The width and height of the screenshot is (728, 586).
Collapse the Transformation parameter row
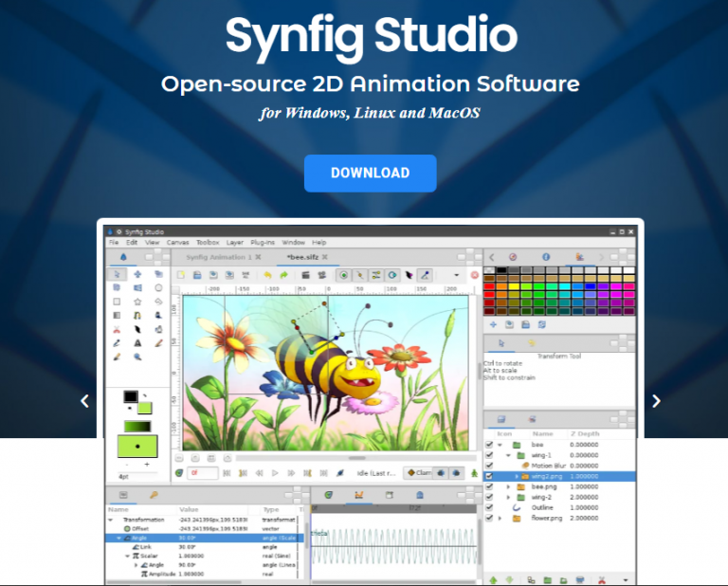click(111, 520)
